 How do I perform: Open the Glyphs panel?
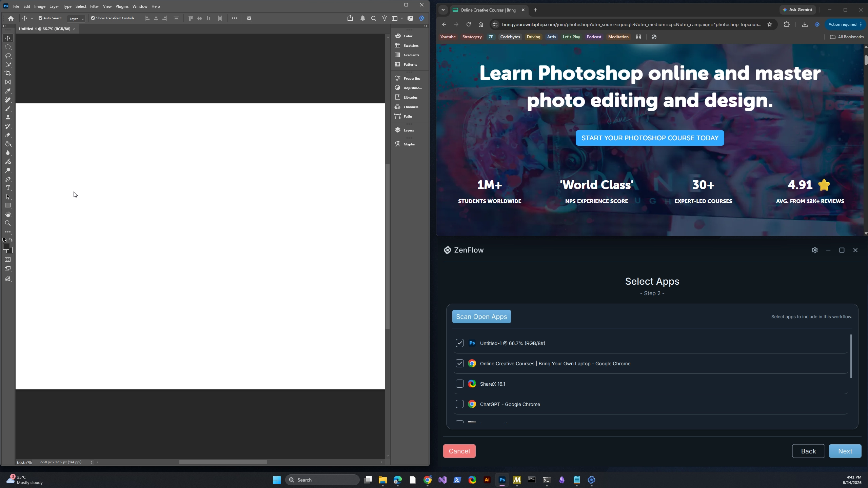point(405,144)
